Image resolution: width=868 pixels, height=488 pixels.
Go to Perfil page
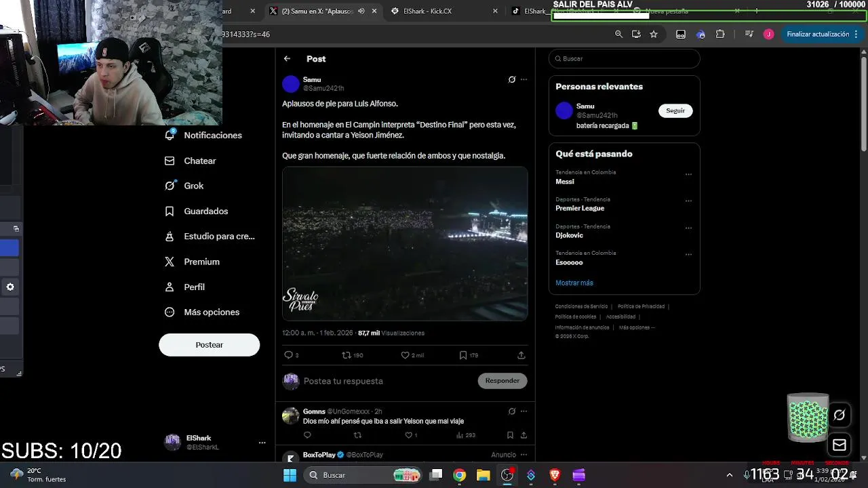point(185,287)
